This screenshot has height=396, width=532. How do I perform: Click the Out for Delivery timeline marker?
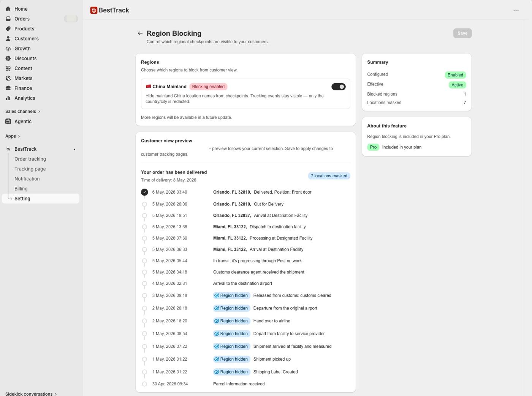coord(144,204)
